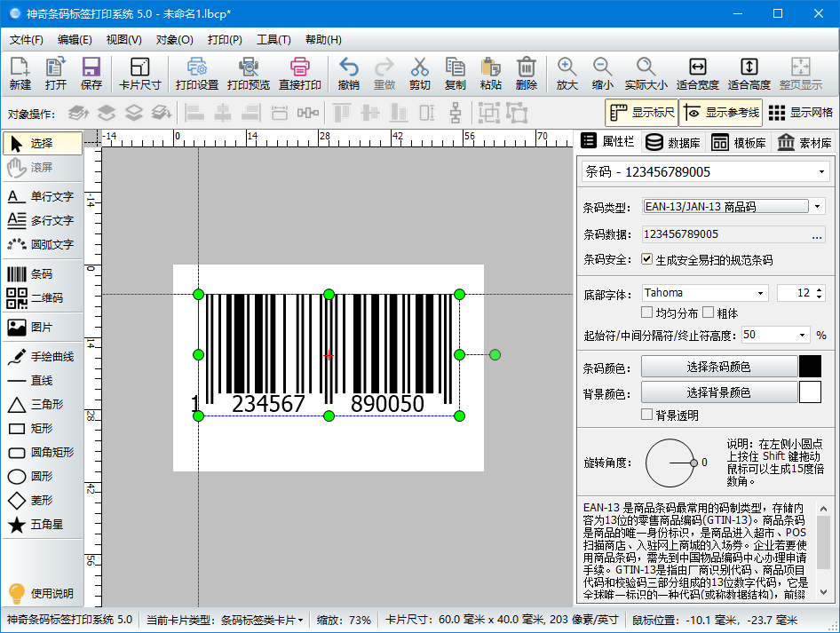
Task: Expand 条码类型 barcode type dropdown
Action: [x=818, y=207]
